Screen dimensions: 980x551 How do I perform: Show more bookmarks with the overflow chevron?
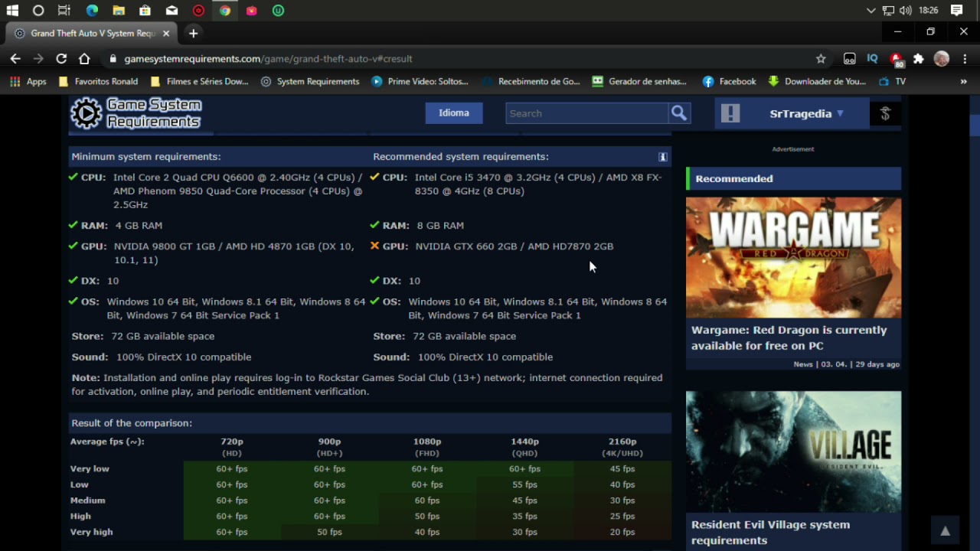click(963, 81)
